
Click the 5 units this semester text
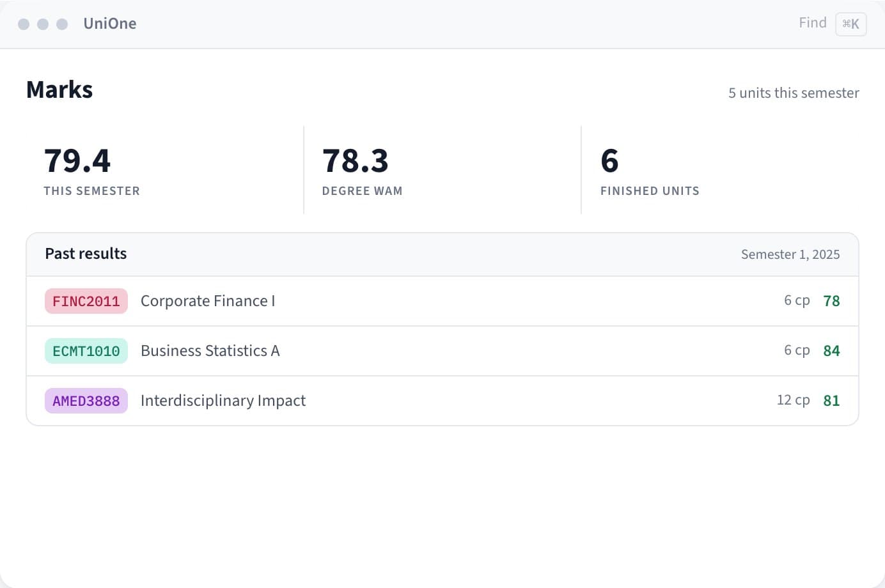pyautogui.click(x=794, y=93)
